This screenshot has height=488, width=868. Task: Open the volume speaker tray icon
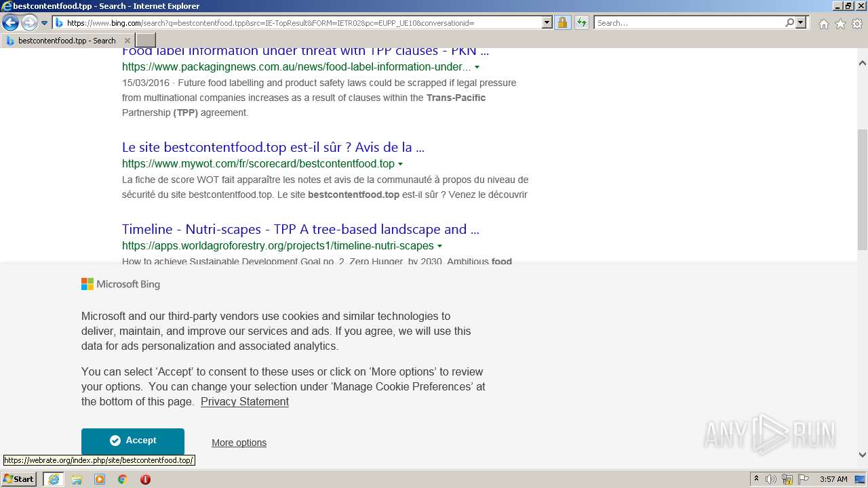[x=771, y=479]
